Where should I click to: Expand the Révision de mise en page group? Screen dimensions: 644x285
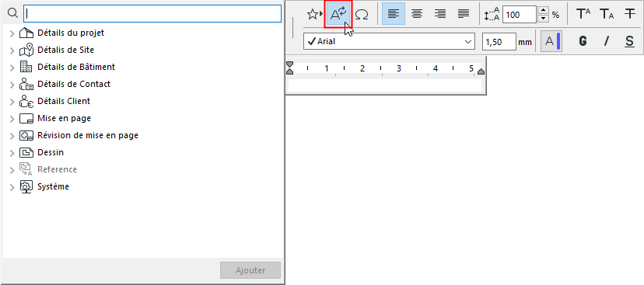click(x=12, y=136)
